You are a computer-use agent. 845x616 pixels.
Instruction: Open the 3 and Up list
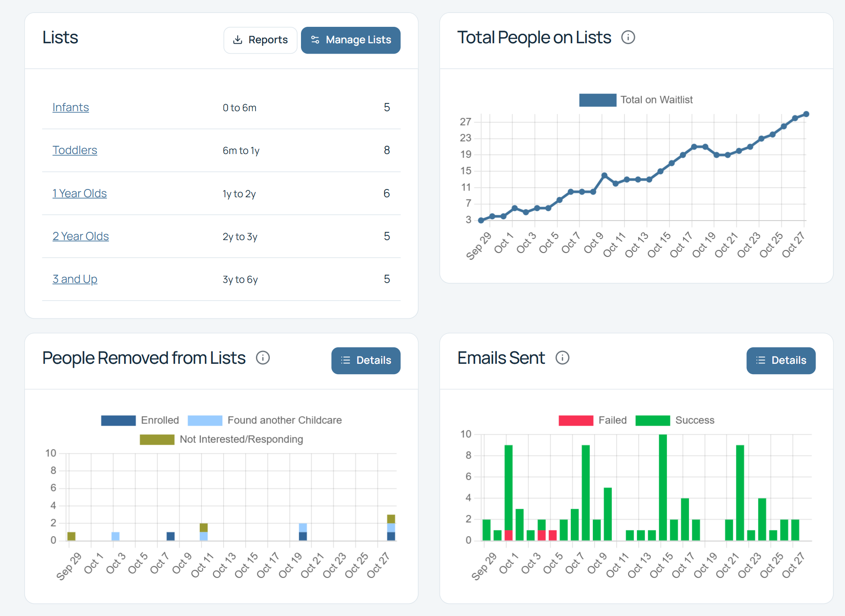[x=75, y=279]
